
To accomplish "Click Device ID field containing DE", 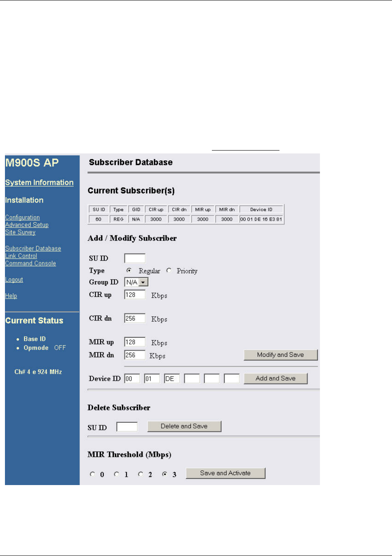I will coord(171,379).
